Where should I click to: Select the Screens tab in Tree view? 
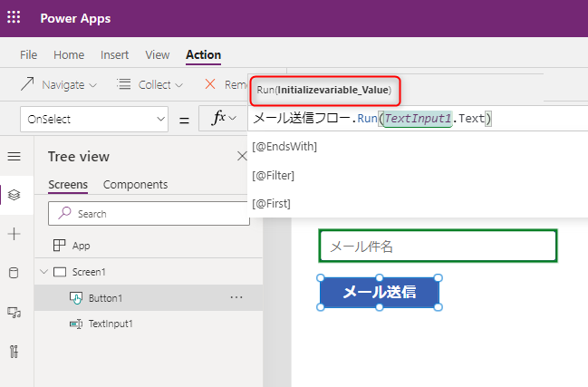pyautogui.click(x=68, y=185)
